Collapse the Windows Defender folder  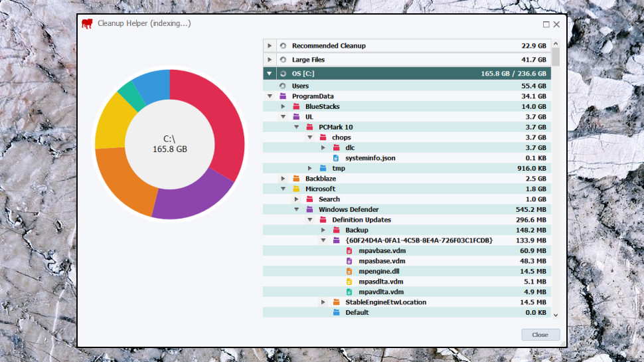click(x=297, y=209)
